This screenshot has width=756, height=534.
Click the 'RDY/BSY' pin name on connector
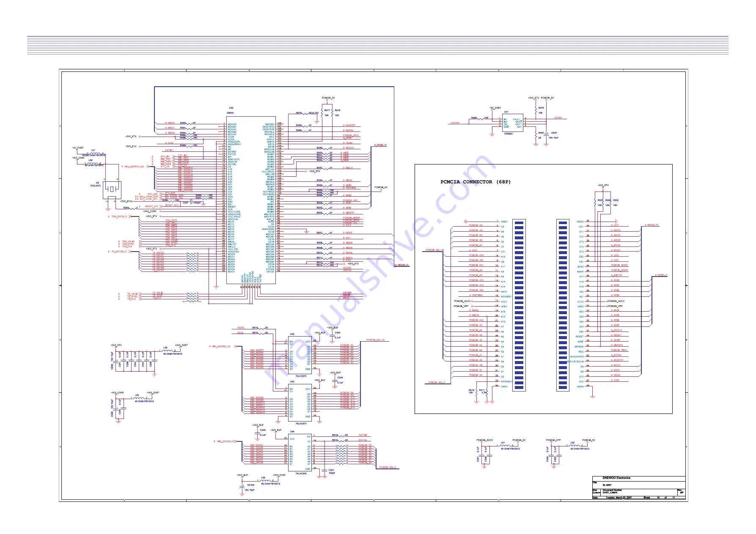(x=506, y=296)
